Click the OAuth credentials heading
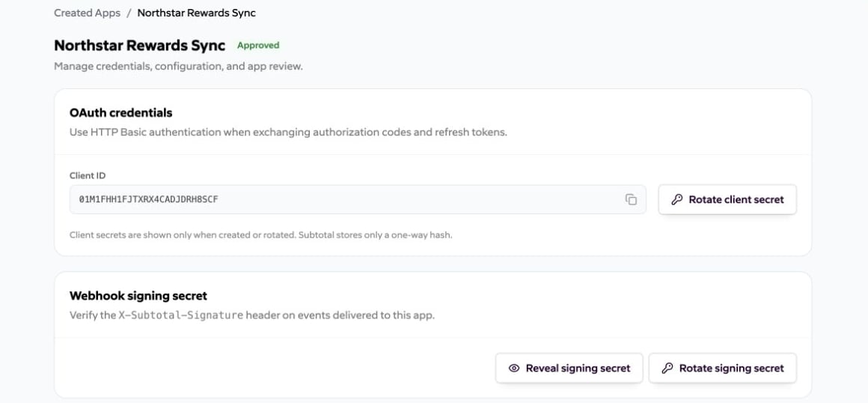Viewport: 868px width, 403px height. click(x=120, y=112)
